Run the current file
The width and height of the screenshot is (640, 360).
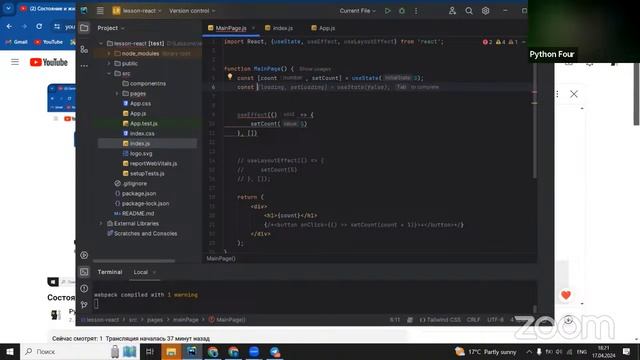(x=387, y=11)
